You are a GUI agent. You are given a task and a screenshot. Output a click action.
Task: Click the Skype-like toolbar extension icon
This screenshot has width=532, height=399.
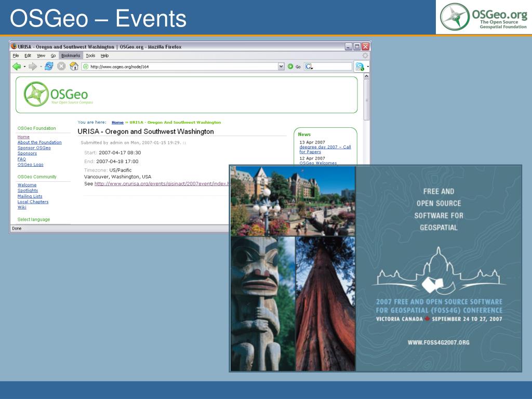pyautogui.click(x=360, y=66)
